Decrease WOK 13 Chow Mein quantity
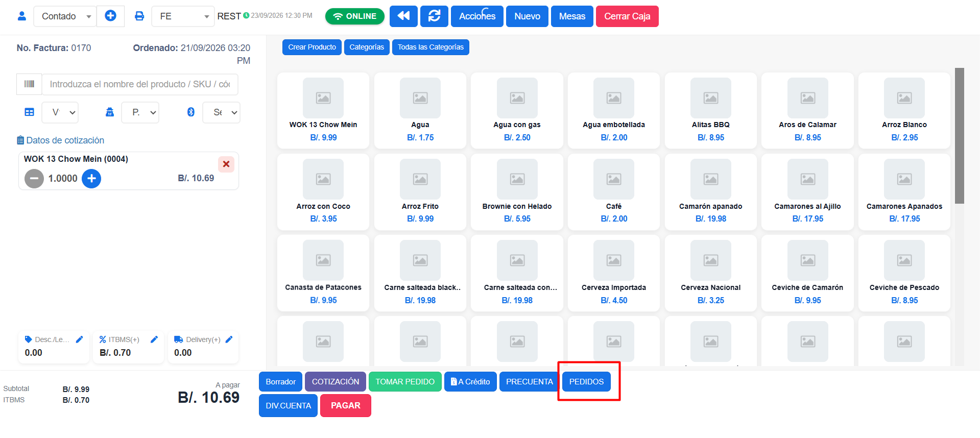This screenshot has height=438, width=980. (x=34, y=178)
